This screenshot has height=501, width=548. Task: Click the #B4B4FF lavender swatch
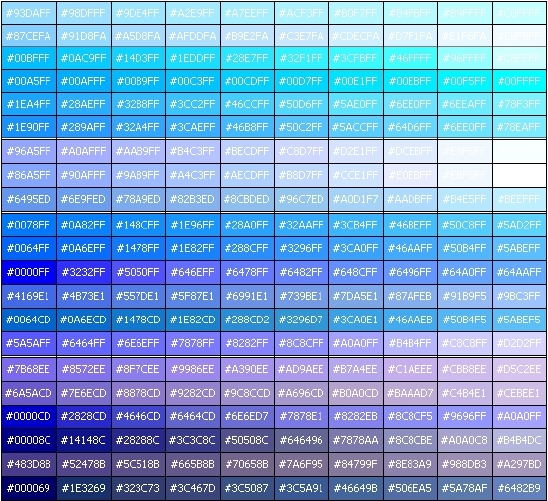coord(410,343)
